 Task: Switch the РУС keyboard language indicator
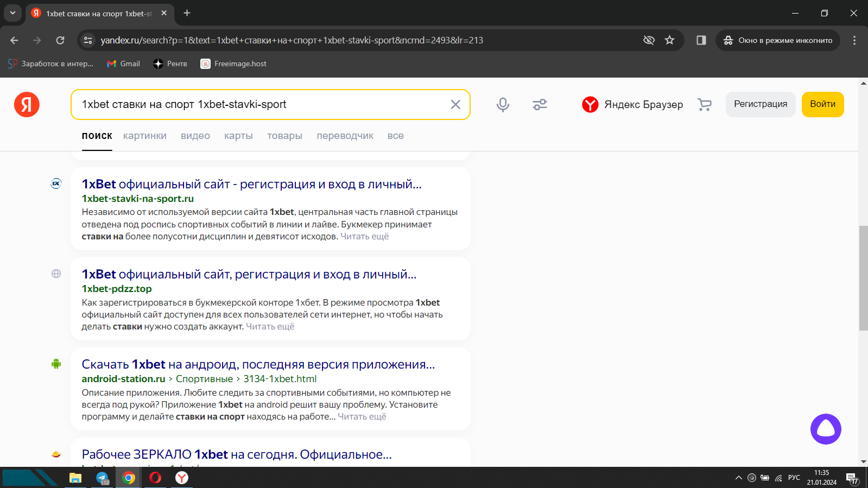[794, 478]
